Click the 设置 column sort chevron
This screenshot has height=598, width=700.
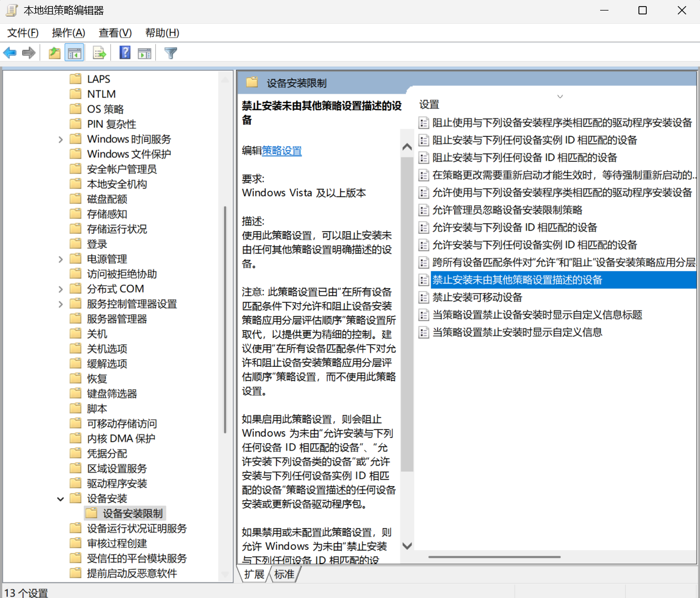pos(560,96)
